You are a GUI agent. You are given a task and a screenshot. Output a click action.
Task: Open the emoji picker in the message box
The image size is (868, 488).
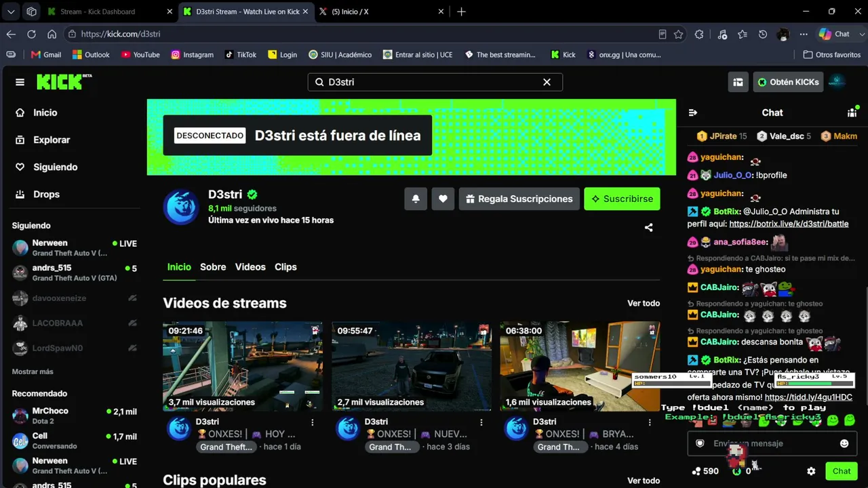(844, 443)
